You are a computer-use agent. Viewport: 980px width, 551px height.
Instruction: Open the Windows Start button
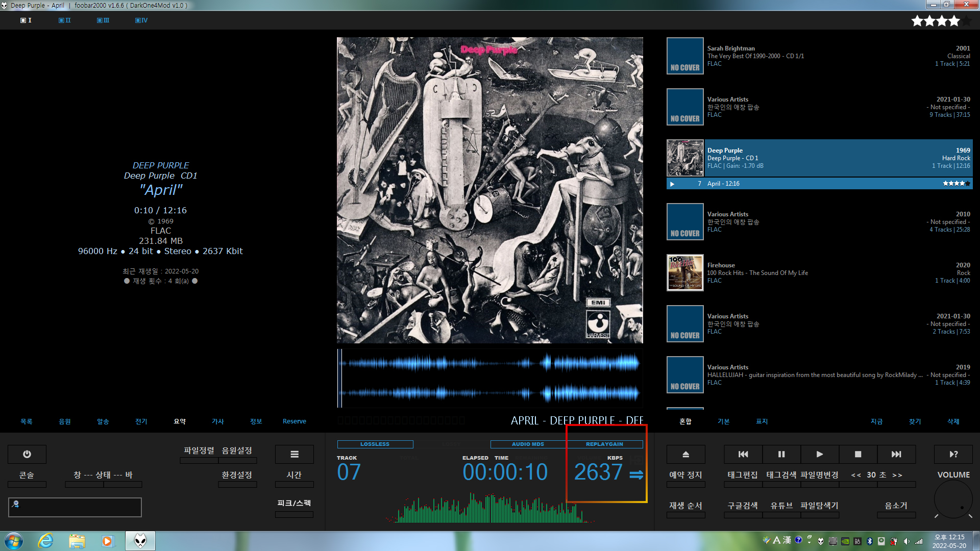(14, 541)
